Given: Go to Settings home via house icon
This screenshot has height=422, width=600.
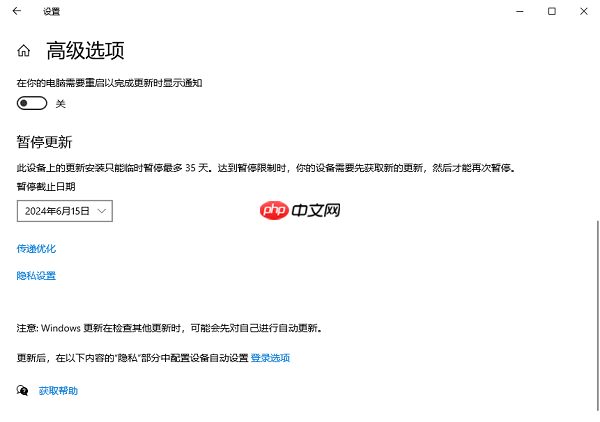Looking at the screenshot, I should (24, 51).
